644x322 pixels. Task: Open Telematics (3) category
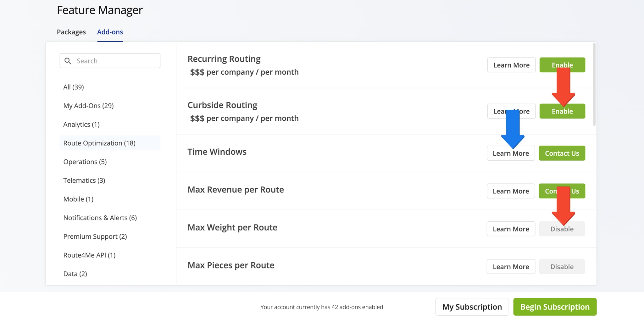[84, 180]
